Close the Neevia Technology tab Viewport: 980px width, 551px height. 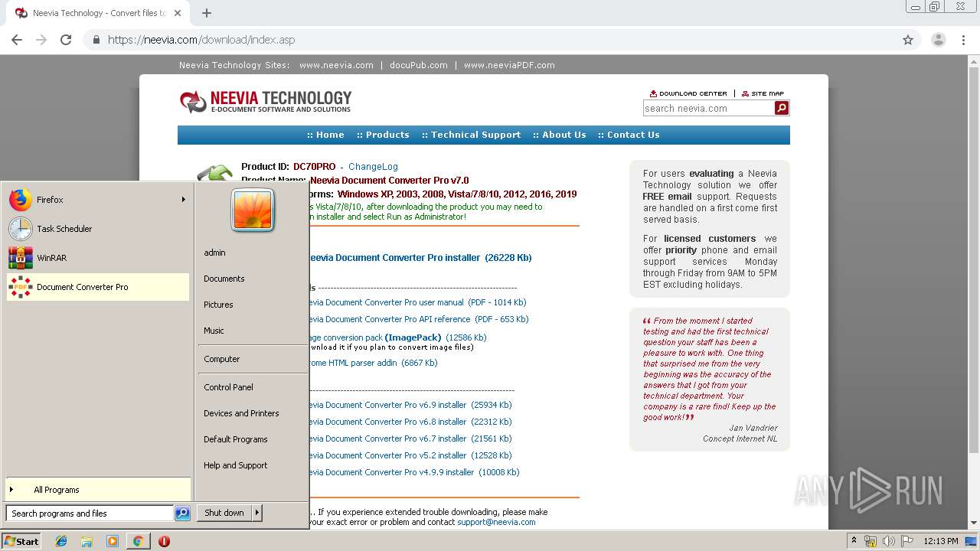coord(178,13)
